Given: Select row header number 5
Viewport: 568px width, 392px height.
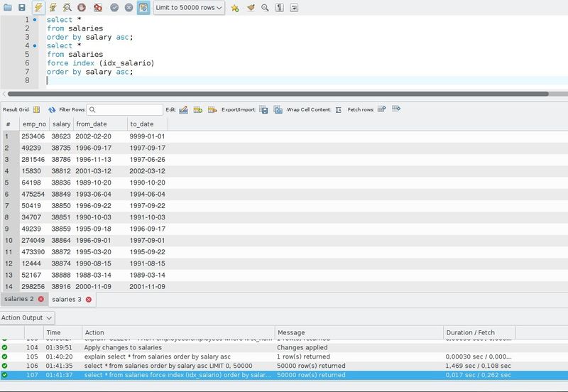Looking at the screenshot, I should pyautogui.click(x=10, y=183).
